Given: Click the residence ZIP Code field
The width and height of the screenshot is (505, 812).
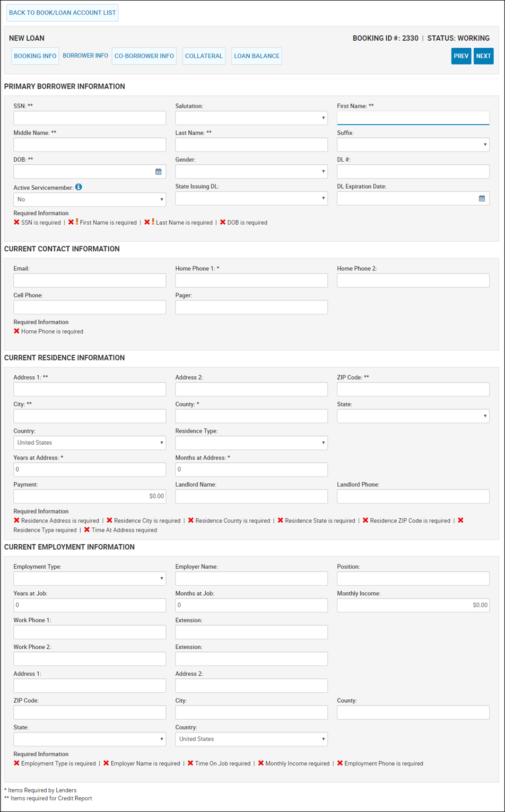Looking at the screenshot, I should (x=413, y=390).
